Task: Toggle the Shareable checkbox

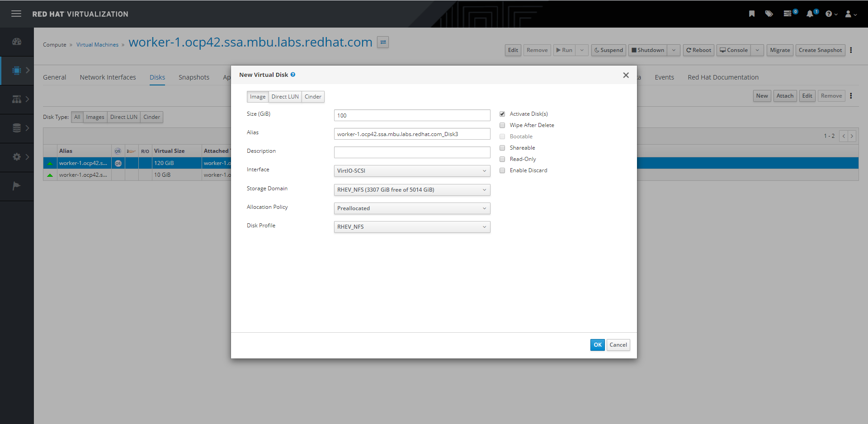Action: click(502, 148)
